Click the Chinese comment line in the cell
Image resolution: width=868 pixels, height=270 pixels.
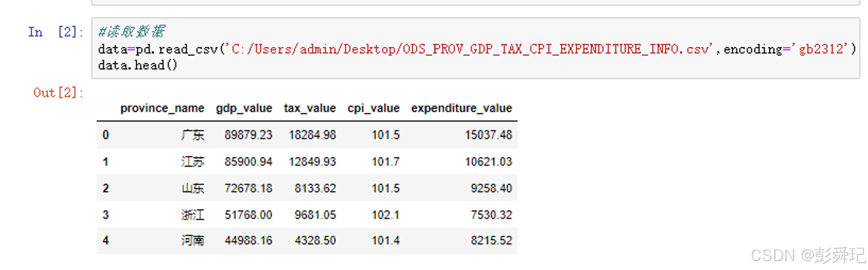point(131,32)
